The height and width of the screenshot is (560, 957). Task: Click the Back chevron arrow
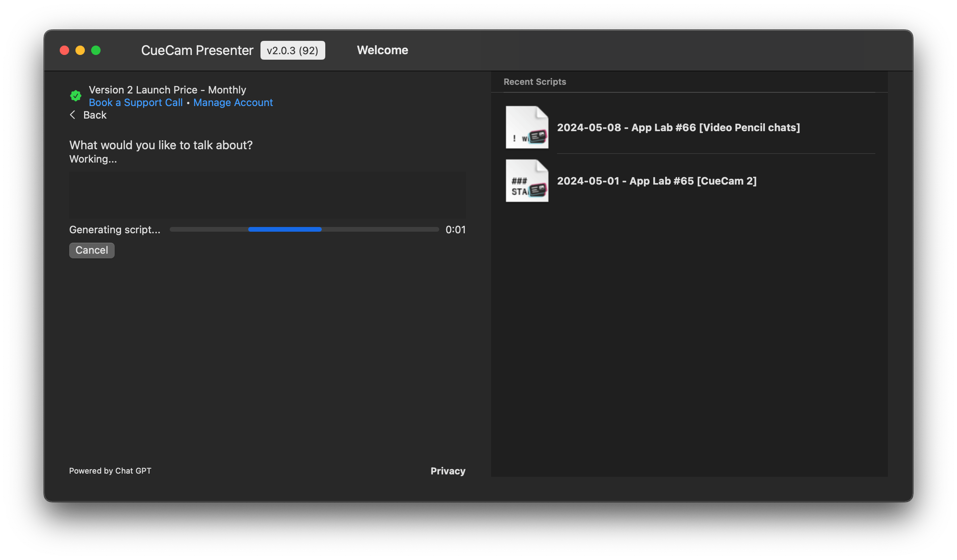pyautogui.click(x=73, y=115)
